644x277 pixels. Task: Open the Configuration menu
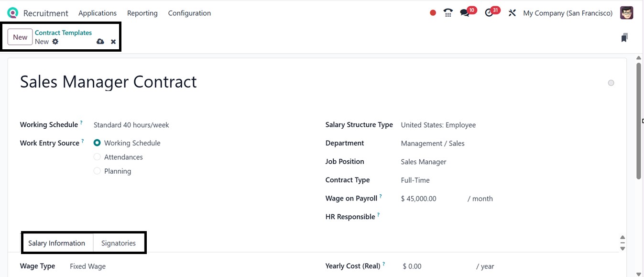(x=189, y=13)
